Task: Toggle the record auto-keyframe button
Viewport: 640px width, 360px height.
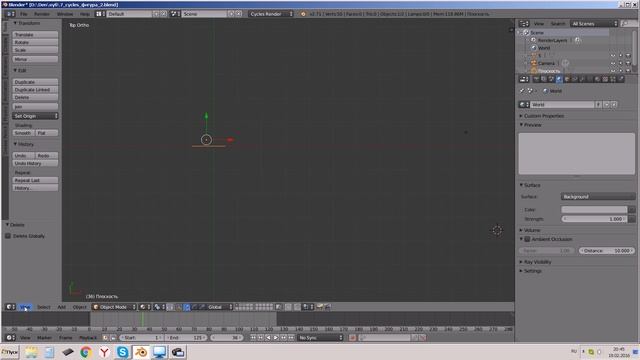Action: coord(353,338)
